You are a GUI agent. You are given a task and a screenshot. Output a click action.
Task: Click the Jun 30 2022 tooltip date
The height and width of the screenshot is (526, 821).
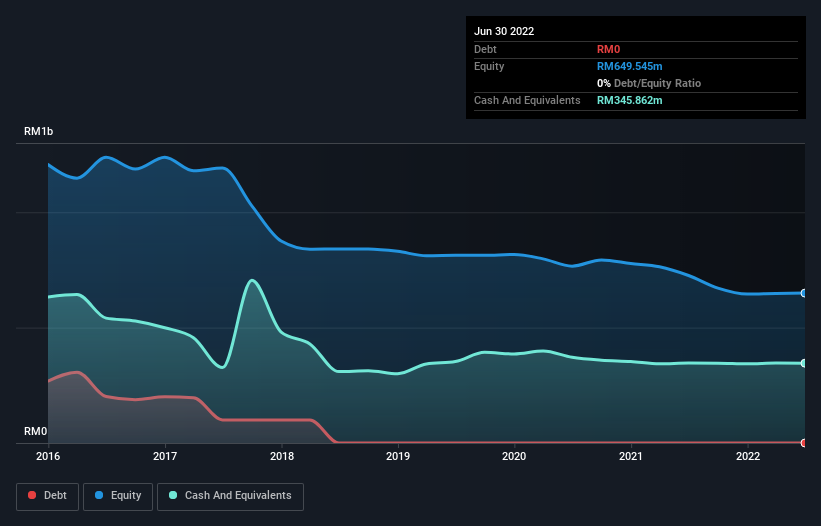click(x=504, y=31)
